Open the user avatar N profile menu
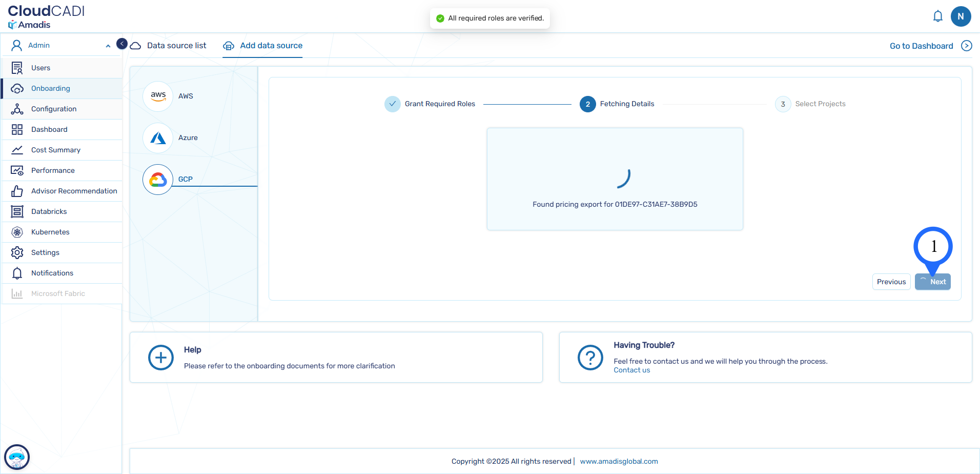The height and width of the screenshot is (474, 980). click(x=961, y=16)
